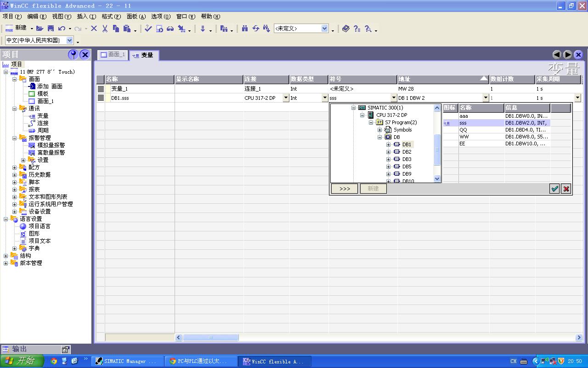The height and width of the screenshot is (368, 588).
Task: Open the help book icon in toolbar
Action: (x=346, y=29)
